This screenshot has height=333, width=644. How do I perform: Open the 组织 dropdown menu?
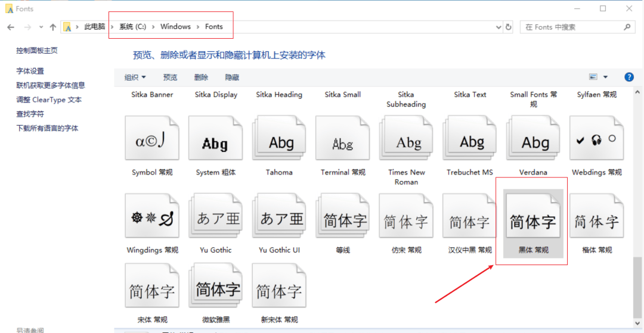tap(135, 77)
